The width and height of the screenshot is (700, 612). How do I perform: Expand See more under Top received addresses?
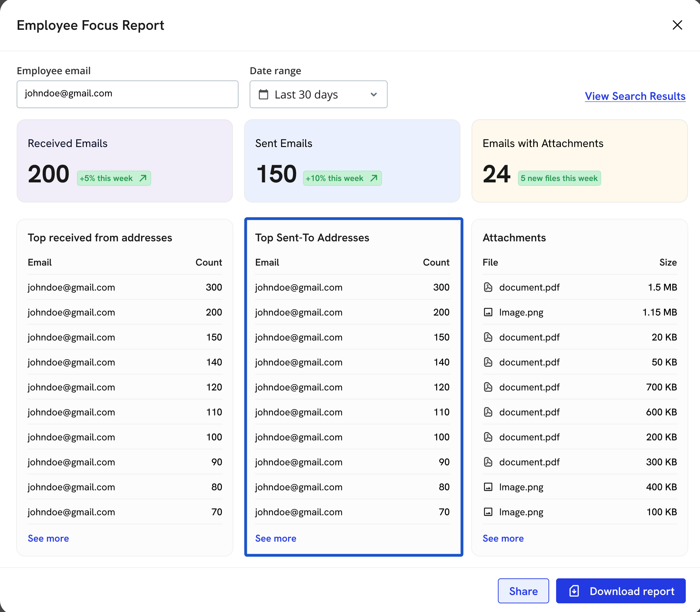(48, 538)
